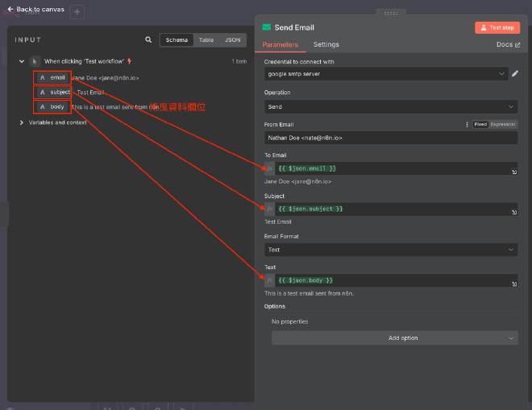Click the pencil icon to edit the credential

point(515,73)
